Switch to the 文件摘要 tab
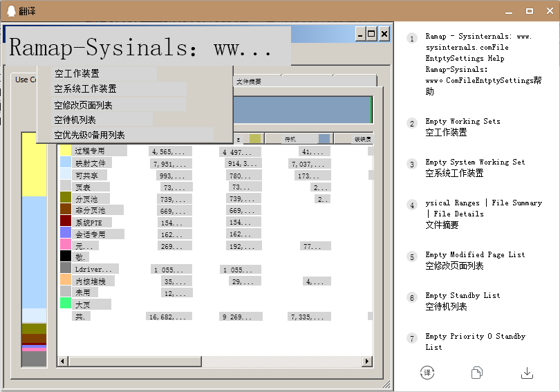The width and height of the screenshot is (560, 392). click(x=248, y=82)
